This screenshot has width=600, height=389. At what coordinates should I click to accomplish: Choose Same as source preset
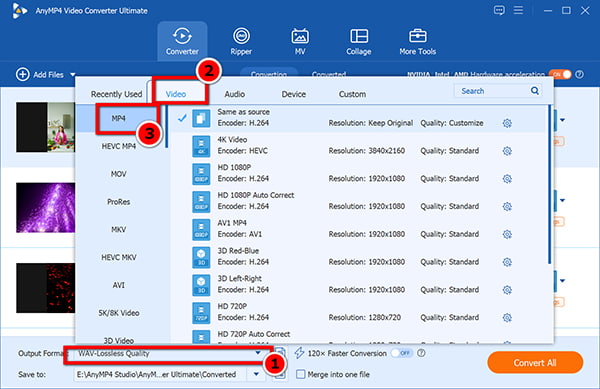[x=358, y=118]
